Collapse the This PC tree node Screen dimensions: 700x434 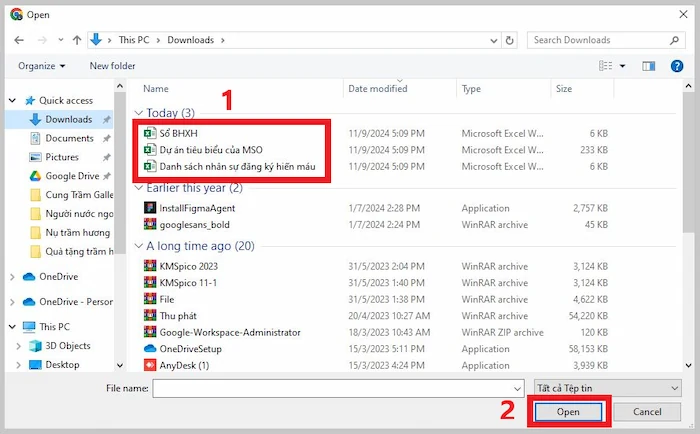[12, 327]
